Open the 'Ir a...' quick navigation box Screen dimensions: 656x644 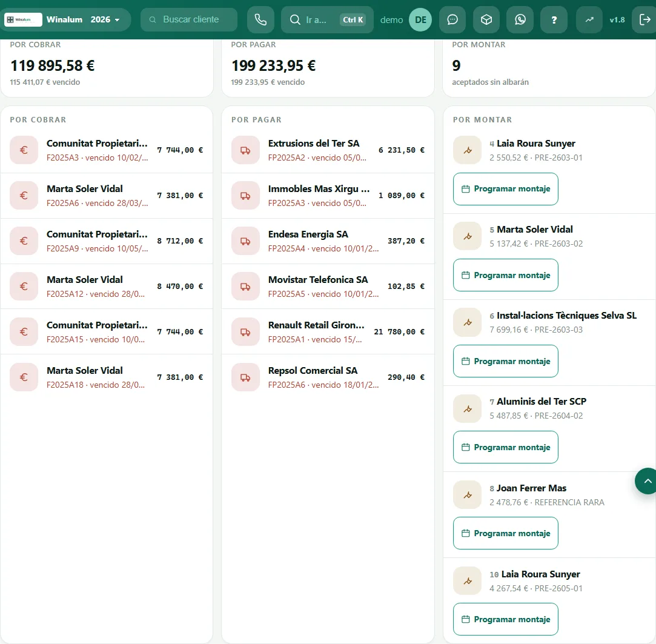(327, 19)
